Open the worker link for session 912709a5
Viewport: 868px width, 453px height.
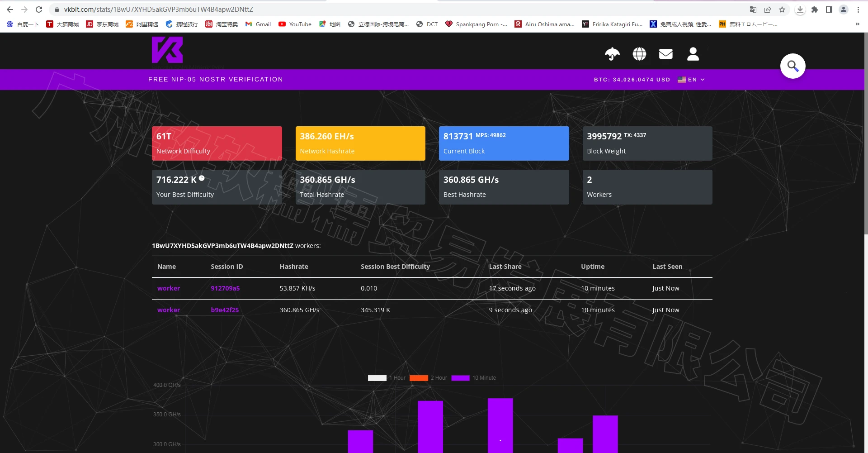point(169,288)
